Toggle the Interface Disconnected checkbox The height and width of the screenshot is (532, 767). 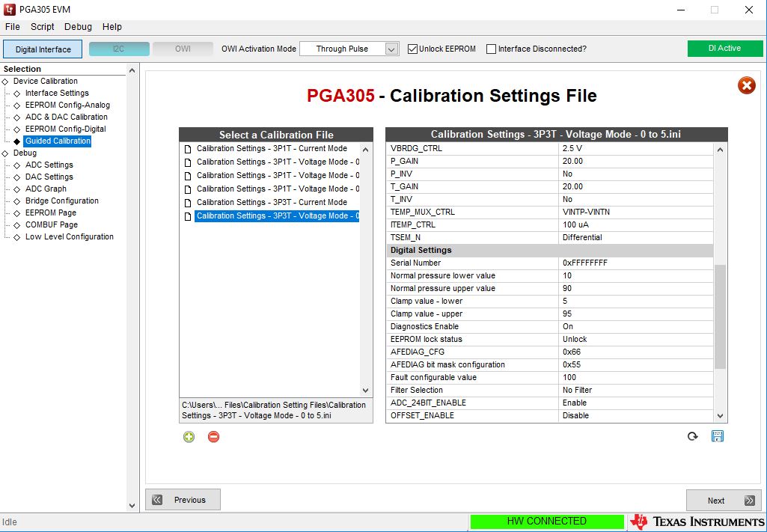(491, 49)
